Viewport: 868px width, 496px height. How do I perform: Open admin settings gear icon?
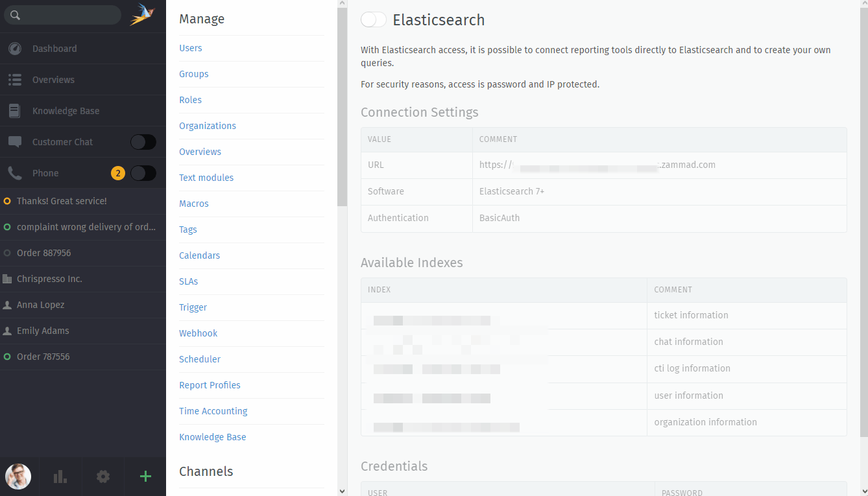pyautogui.click(x=103, y=477)
